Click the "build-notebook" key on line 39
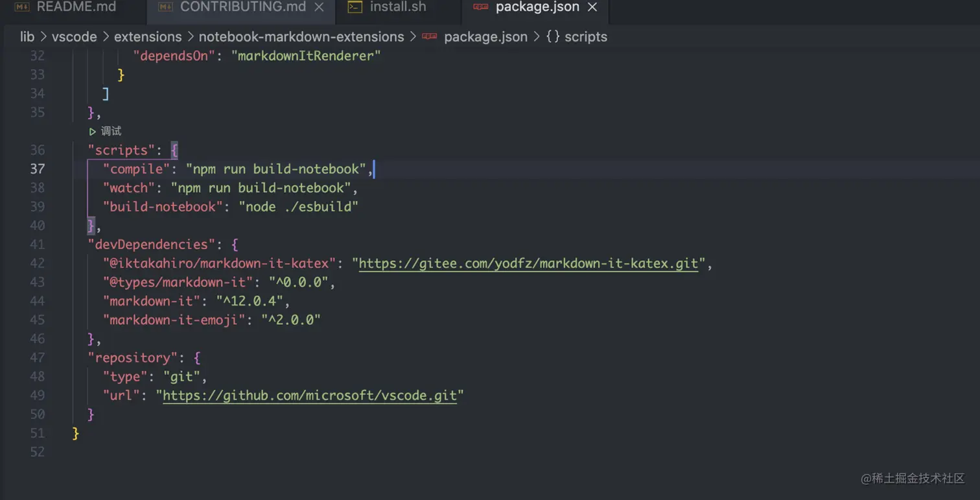The width and height of the screenshot is (980, 500). coord(163,207)
